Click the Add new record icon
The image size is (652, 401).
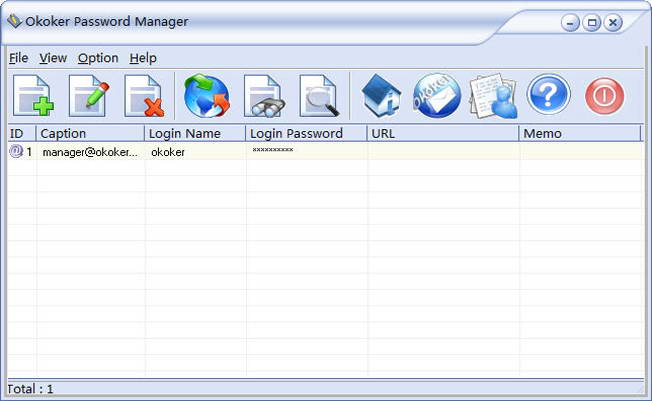(33, 96)
